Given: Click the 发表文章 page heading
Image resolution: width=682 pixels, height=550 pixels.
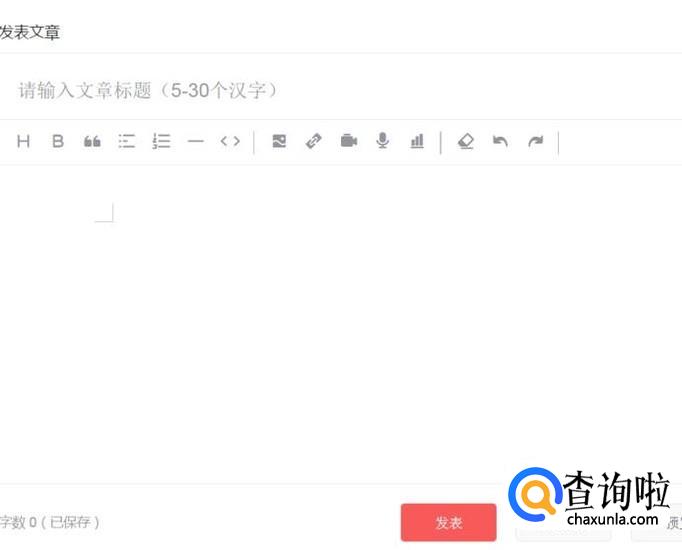Looking at the screenshot, I should pos(30,33).
